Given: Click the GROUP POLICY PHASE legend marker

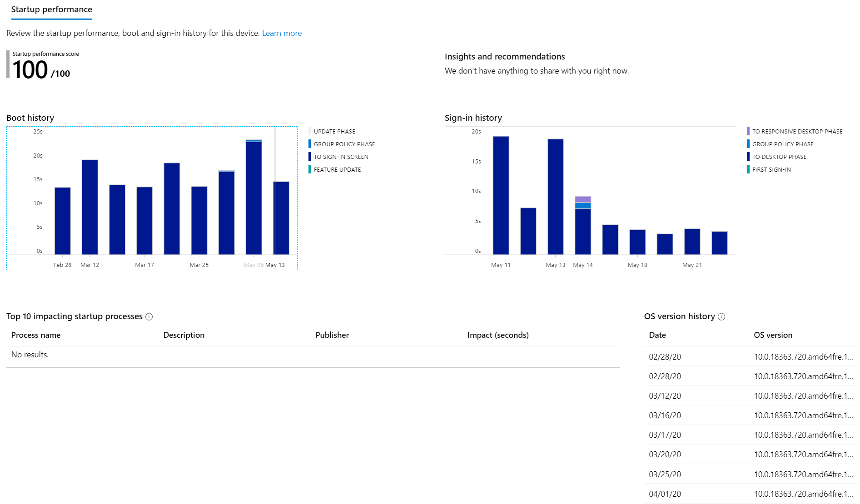Looking at the screenshot, I should coord(309,144).
